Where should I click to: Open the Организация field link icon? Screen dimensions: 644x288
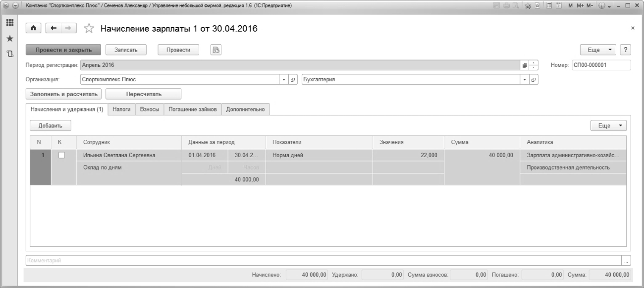pyautogui.click(x=292, y=79)
